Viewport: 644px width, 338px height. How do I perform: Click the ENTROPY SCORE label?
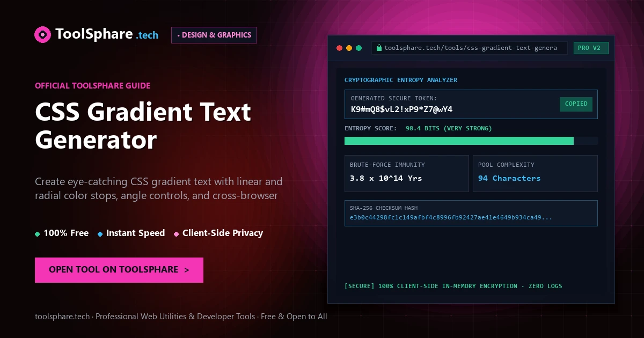click(371, 128)
